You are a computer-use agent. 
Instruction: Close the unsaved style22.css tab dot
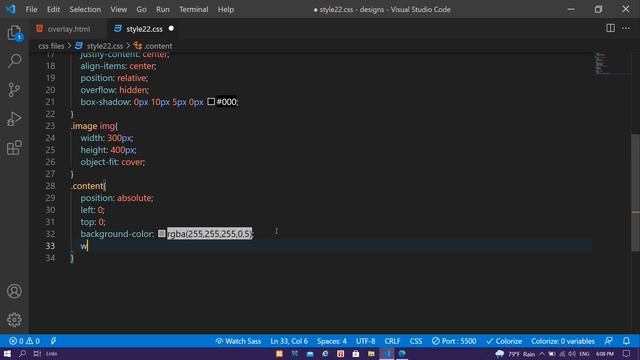tap(171, 29)
